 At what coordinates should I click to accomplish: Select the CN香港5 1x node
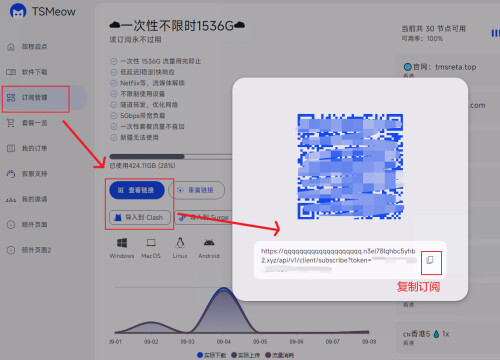pos(426,334)
